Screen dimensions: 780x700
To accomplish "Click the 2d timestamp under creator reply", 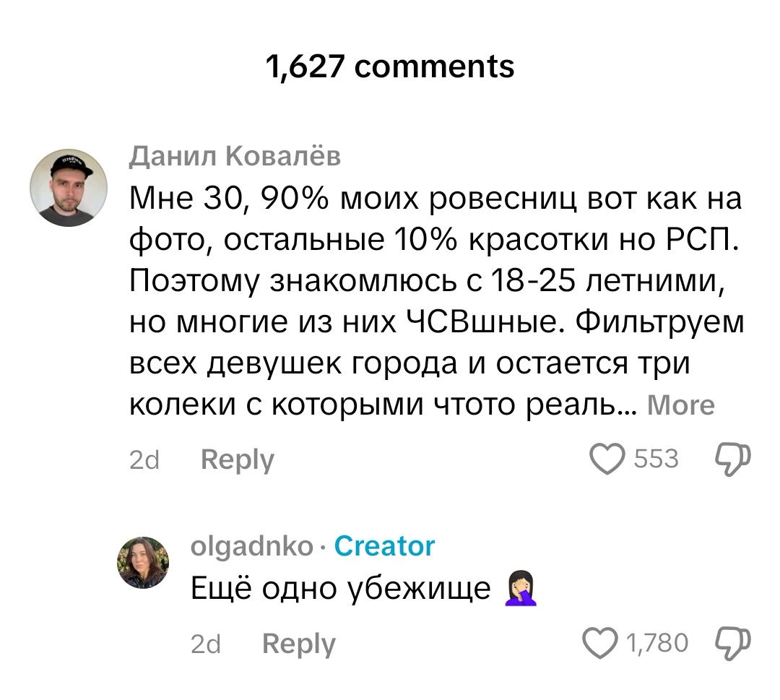I will tap(205, 644).
